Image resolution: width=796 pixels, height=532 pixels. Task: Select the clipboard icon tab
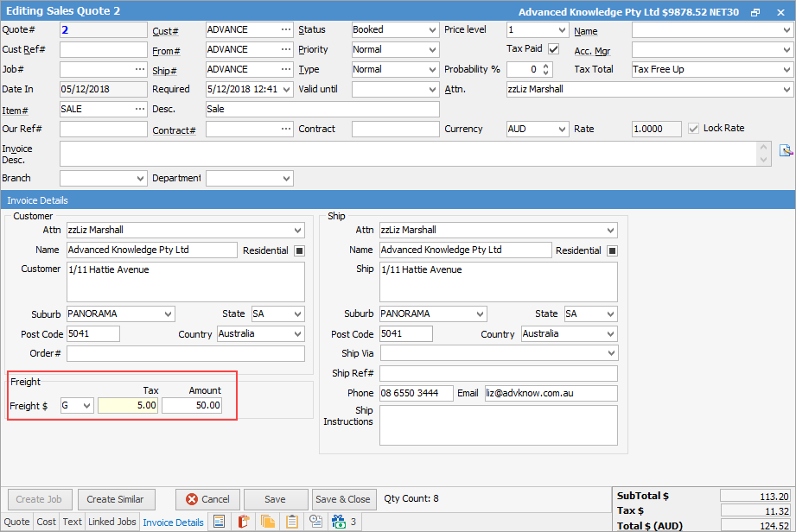click(292, 522)
